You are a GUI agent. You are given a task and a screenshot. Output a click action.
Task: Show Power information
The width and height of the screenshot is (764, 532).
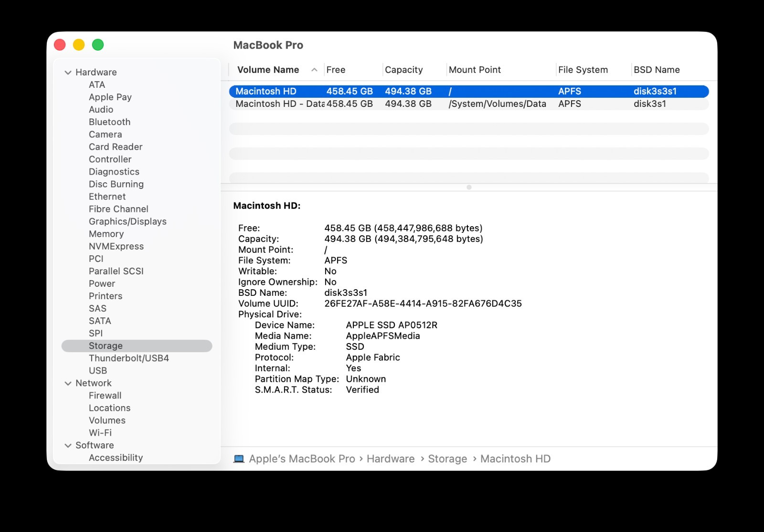pyautogui.click(x=102, y=283)
